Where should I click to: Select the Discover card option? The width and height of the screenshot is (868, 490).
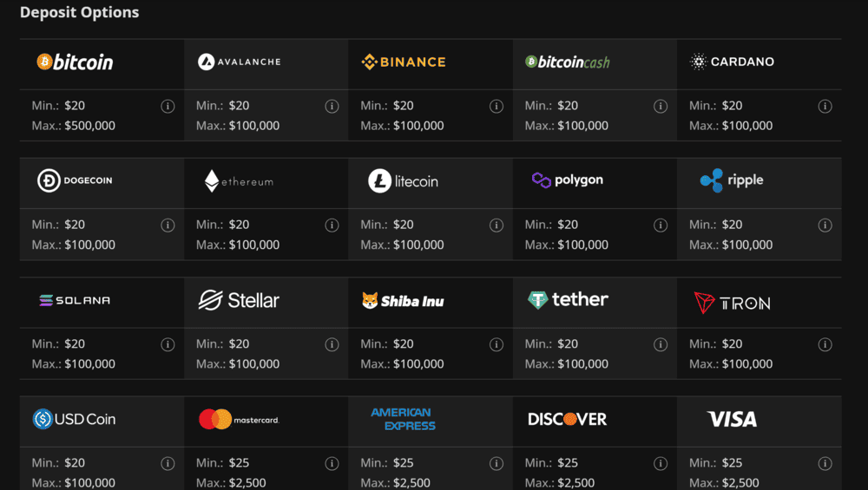[568, 420]
